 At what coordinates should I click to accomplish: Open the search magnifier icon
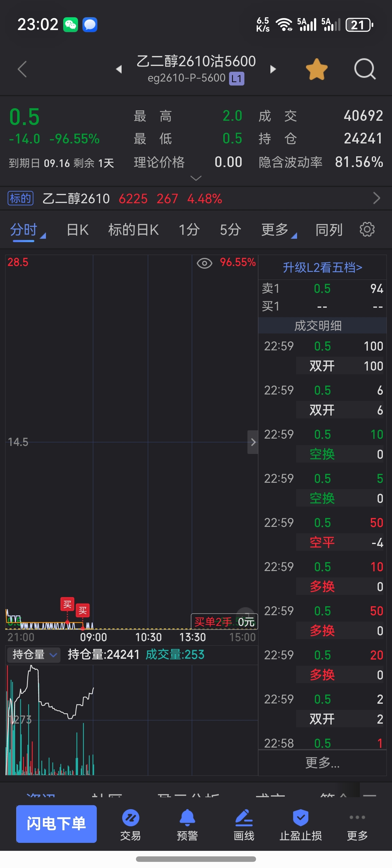pos(365,69)
